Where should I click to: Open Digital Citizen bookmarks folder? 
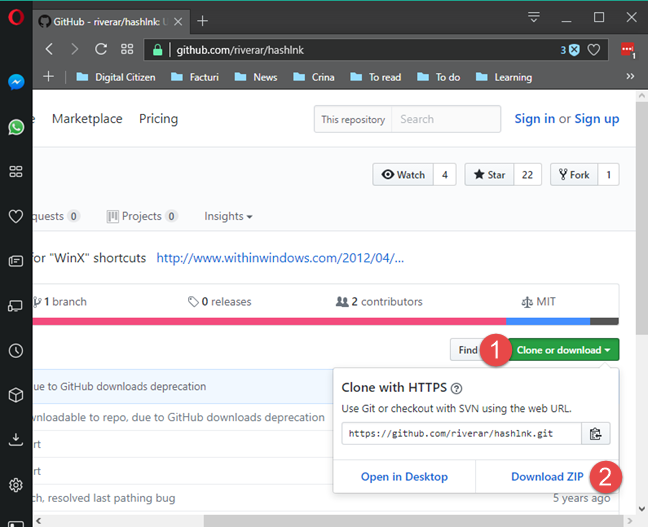pos(116,77)
